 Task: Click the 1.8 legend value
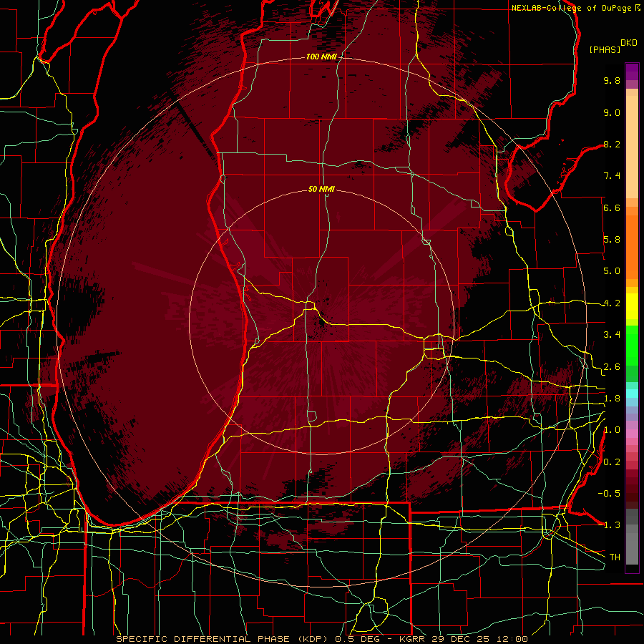tap(612, 399)
